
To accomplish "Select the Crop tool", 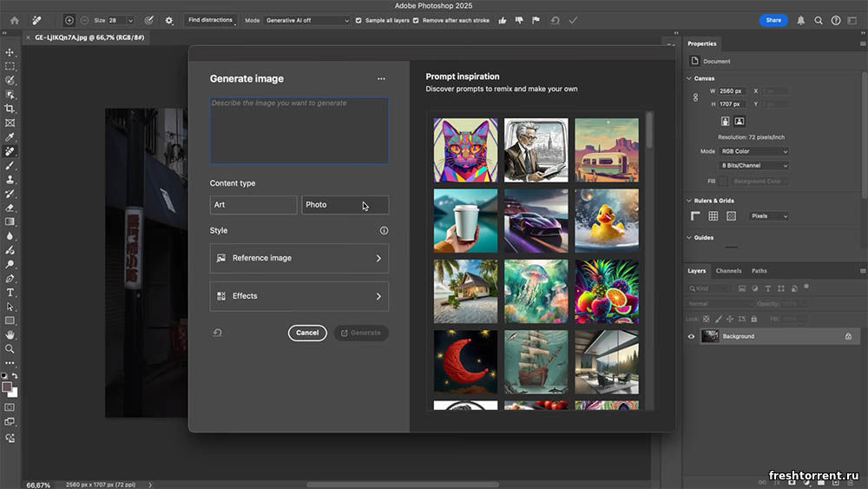I will [10, 109].
